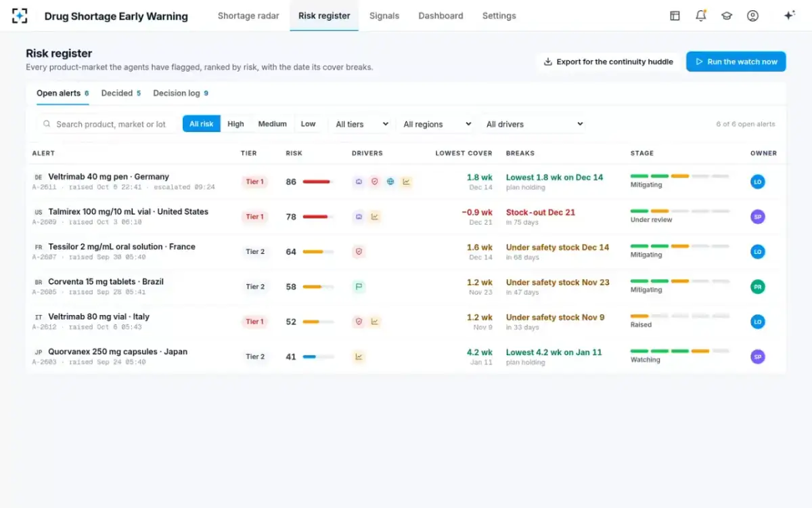Click the chart driver icon in Quorvanex row
The width and height of the screenshot is (812, 508).
coord(359,357)
